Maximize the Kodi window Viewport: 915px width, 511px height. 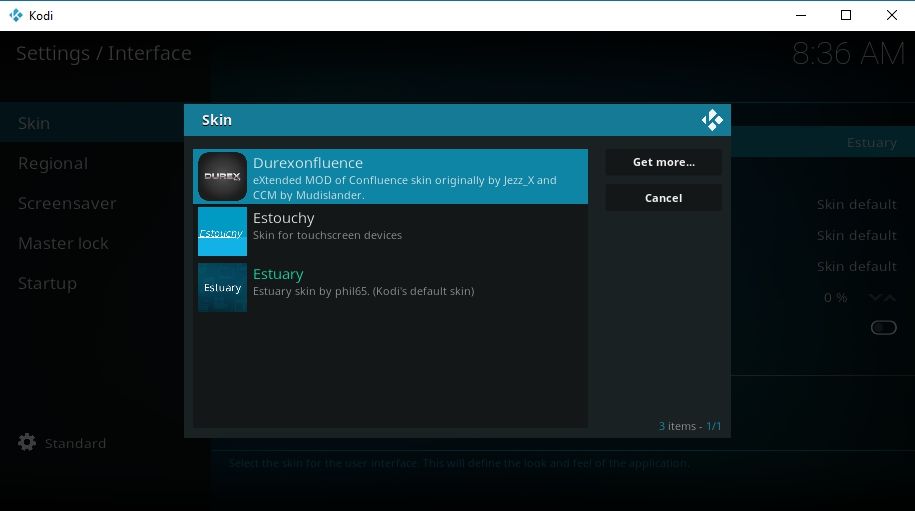coord(846,15)
